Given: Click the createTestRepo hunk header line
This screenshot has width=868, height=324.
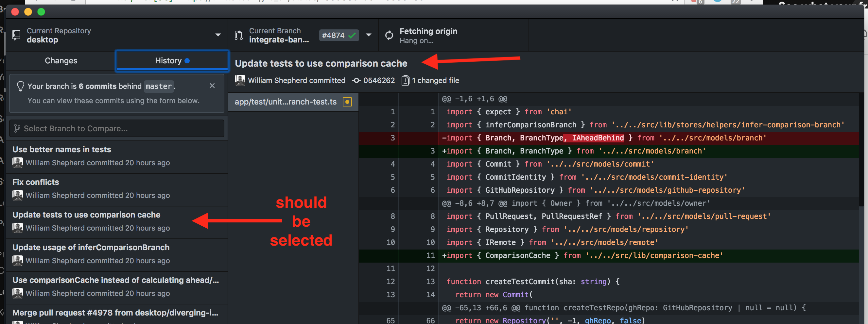Looking at the screenshot, I should 609,308.
